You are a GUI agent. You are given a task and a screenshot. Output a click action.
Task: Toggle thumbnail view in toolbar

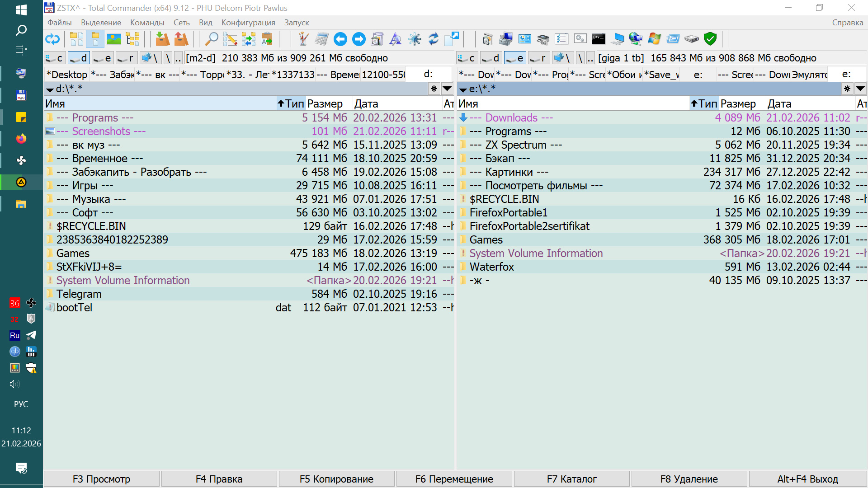[113, 39]
